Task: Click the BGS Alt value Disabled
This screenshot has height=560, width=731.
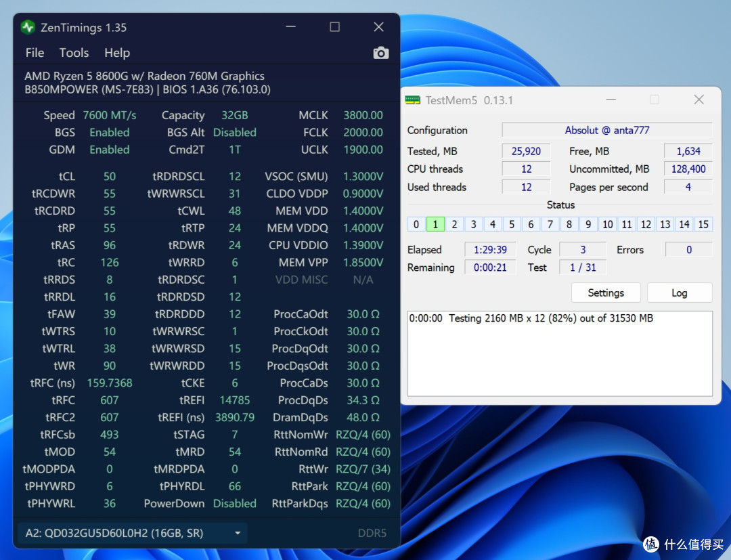Action: 234,133
